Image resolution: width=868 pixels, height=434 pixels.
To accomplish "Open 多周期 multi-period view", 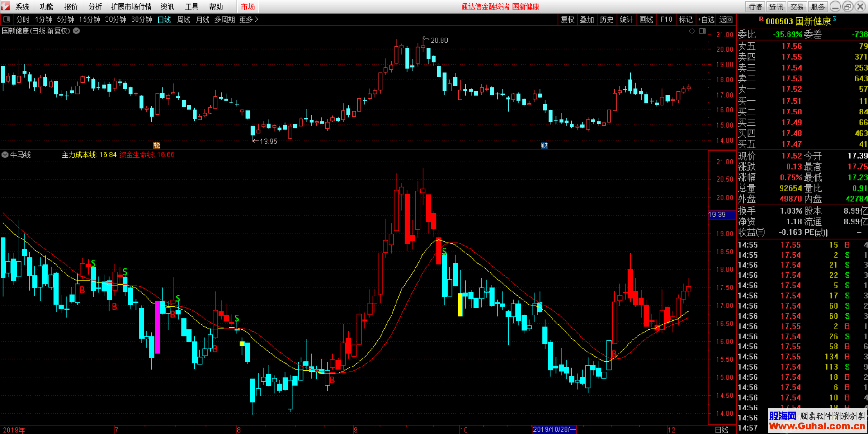I will pos(225,19).
